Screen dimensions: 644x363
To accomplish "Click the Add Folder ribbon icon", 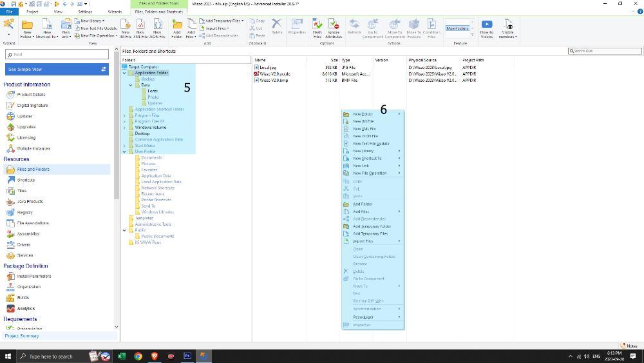I will (x=177, y=28).
